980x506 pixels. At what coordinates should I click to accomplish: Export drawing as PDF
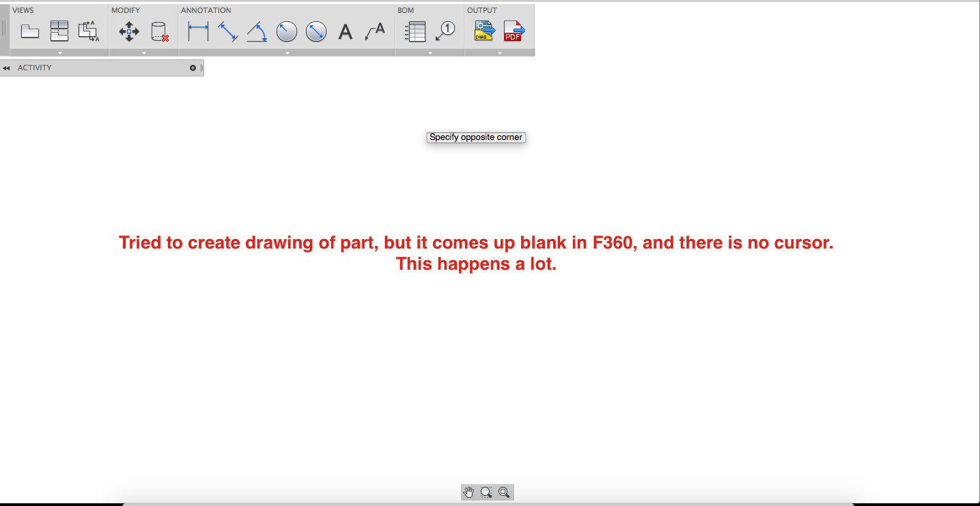(514, 31)
